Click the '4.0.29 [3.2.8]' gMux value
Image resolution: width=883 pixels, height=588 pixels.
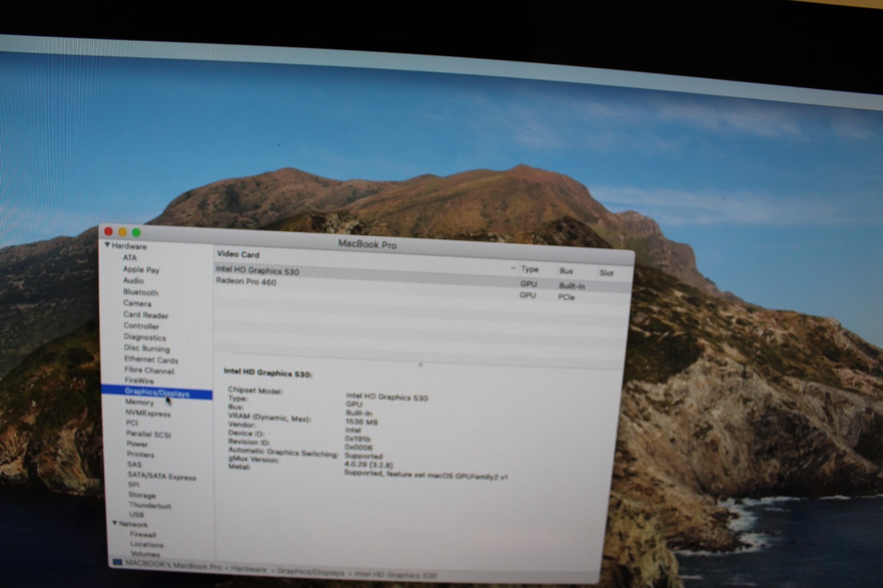[x=368, y=464]
